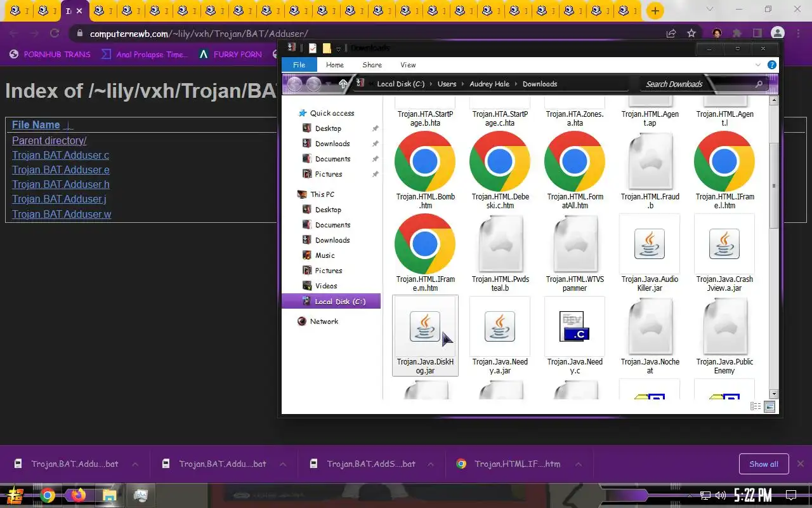This screenshot has width=812, height=508.
Task: Switch Explorer to large thumbnails view
Action: (769, 406)
